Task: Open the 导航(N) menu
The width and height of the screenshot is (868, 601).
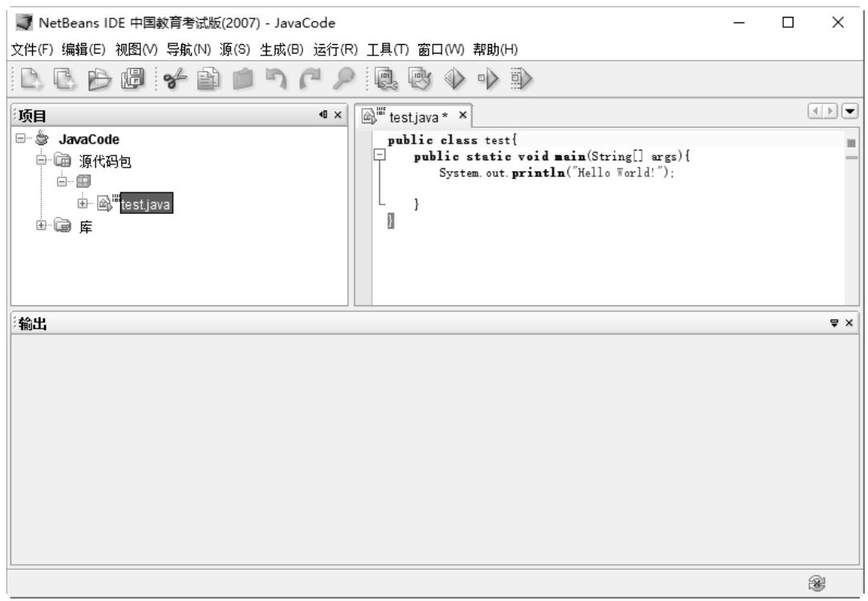Action: click(189, 50)
